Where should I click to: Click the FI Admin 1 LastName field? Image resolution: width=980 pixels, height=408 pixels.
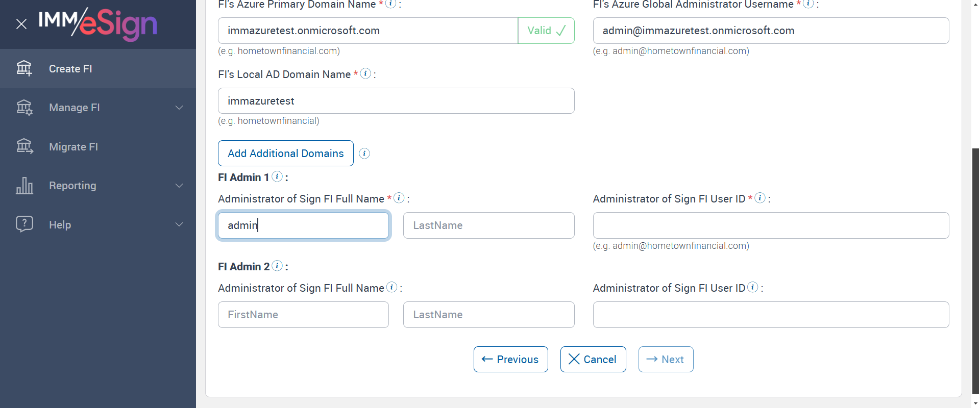point(488,225)
